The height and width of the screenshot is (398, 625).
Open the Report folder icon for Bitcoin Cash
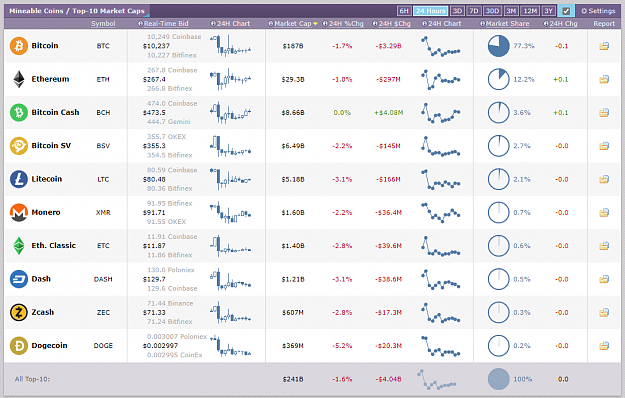pos(604,112)
